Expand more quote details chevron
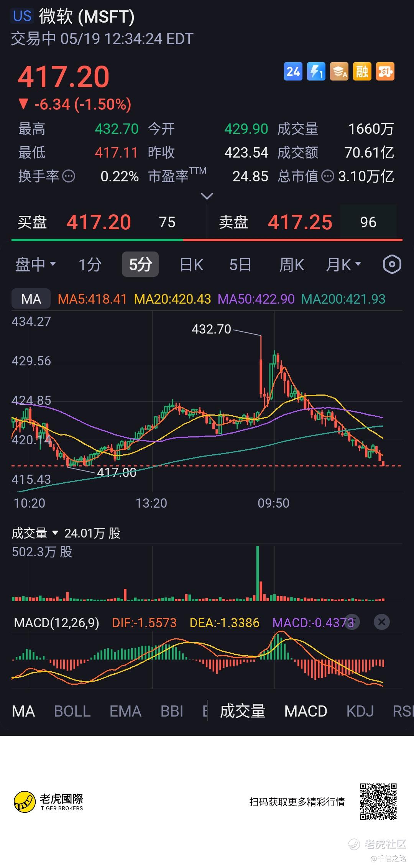414x868 pixels. click(x=207, y=196)
